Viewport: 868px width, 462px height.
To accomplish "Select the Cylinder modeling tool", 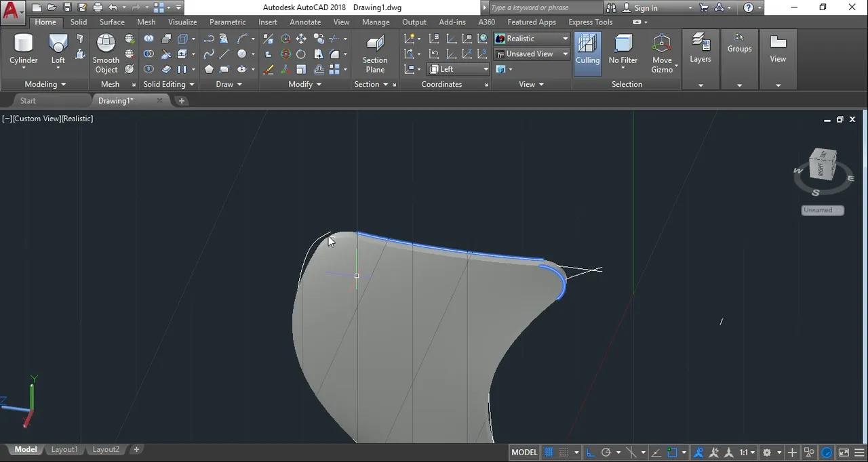I will tap(24, 51).
